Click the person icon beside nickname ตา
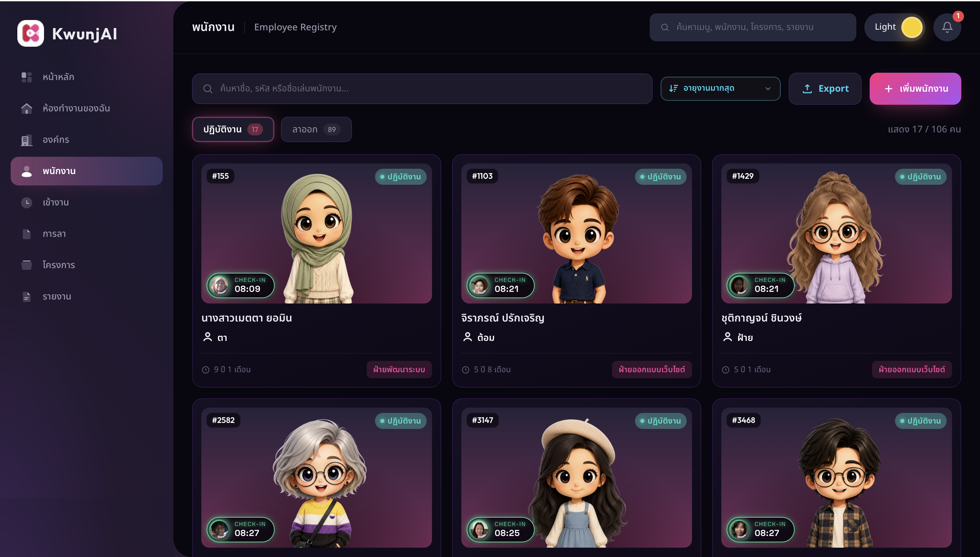The image size is (980, 557). click(208, 337)
